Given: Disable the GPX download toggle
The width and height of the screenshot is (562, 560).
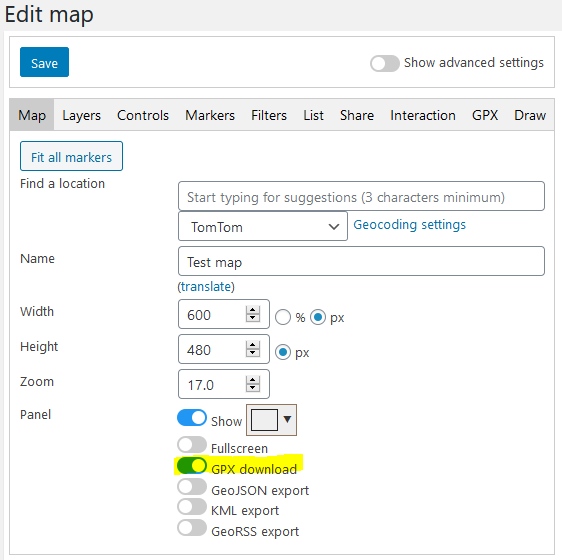Looking at the screenshot, I should coord(192,465).
